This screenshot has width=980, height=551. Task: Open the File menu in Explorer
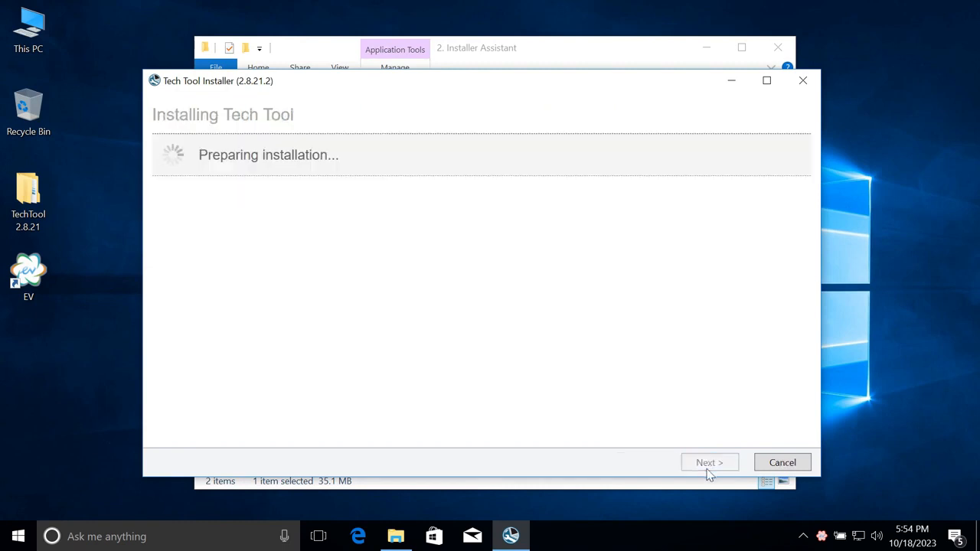point(216,67)
